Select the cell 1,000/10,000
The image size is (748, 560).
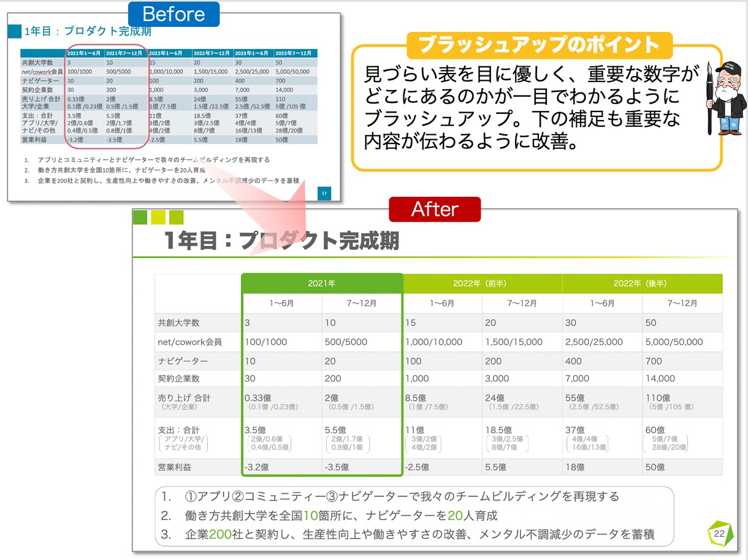(x=433, y=342)
